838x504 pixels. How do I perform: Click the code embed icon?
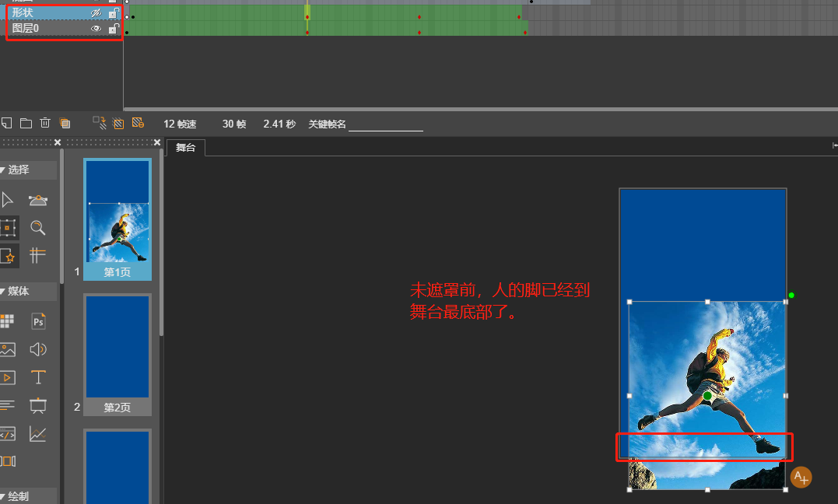pyautogui.click(x=8, y=434)
